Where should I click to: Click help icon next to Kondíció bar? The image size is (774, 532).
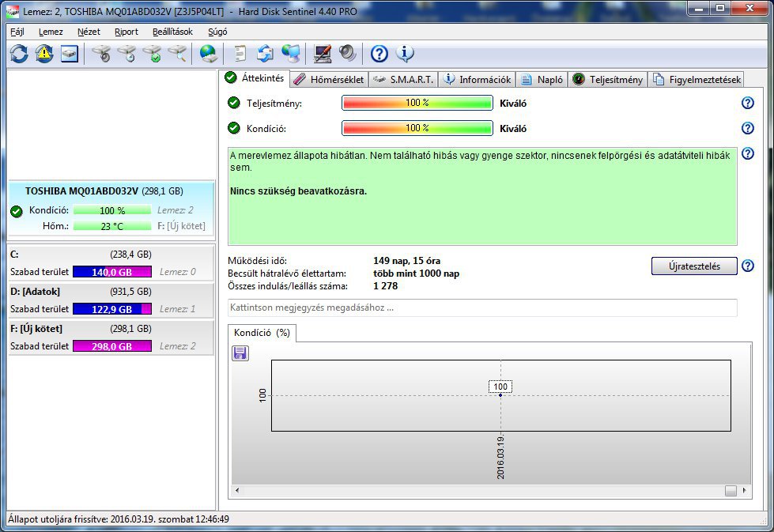tap(748, 128)
